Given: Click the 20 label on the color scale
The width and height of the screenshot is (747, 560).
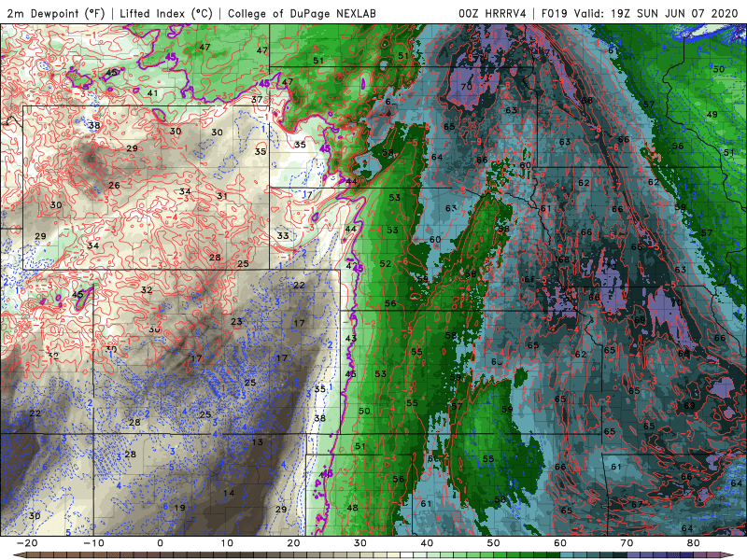Looking at the screenshot, I should coord(293,543).
